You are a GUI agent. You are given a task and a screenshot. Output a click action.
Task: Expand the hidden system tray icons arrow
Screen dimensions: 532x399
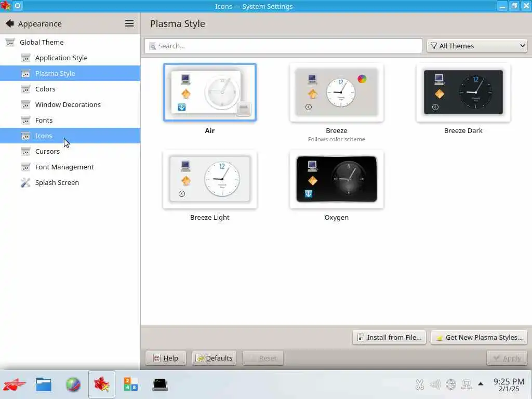(x=481, y=384)
